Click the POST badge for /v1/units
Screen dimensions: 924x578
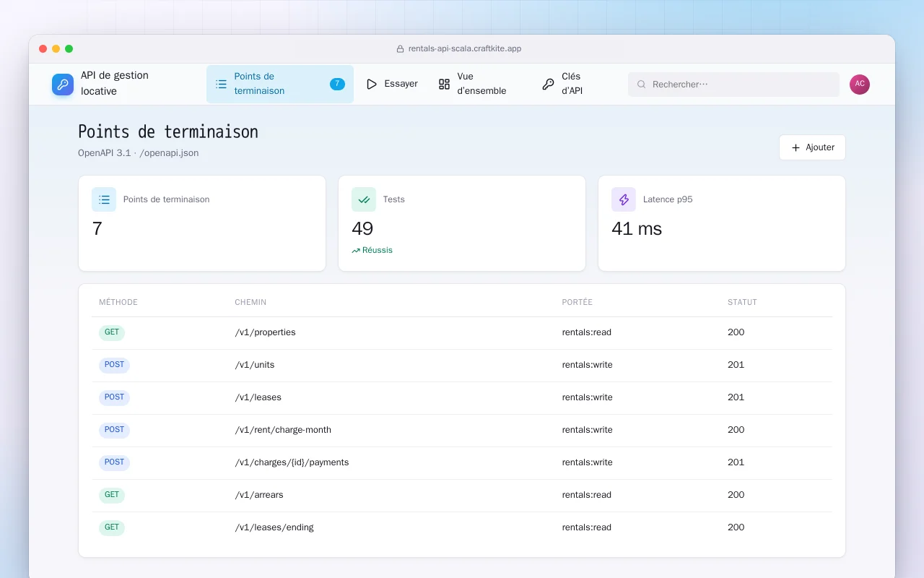(114, 365)
